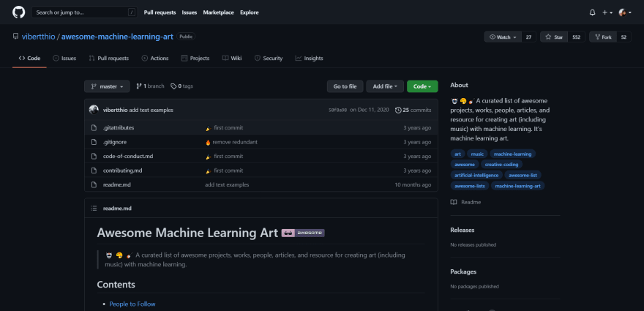The height and width of the screenshot is (311, 644).
Task: Select the machine-learning-art topic tag
Action: 518,186
